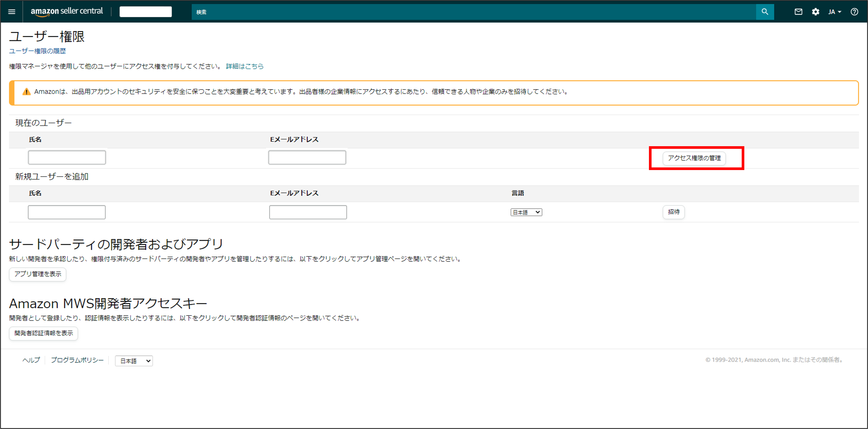Open 詳細はこちら link

245,66
